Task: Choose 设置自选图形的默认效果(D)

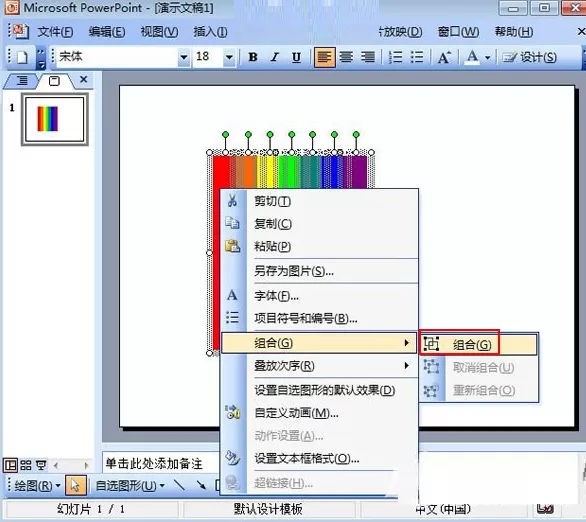Action: click(319, 390)
